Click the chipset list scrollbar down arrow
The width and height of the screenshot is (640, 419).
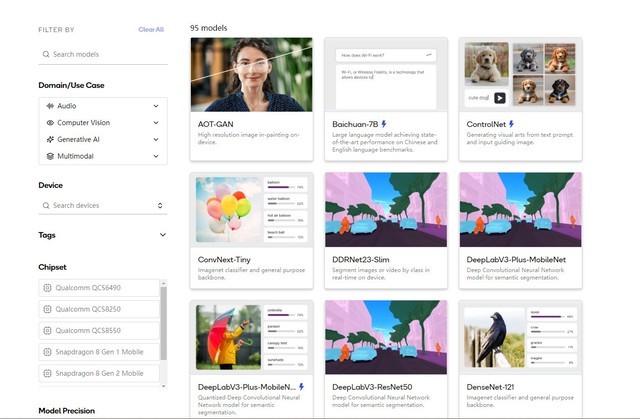tap(164, 386)
